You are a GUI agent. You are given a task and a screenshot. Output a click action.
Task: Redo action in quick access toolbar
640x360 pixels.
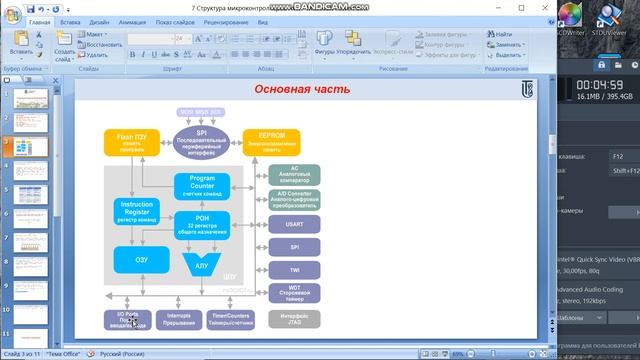(56, 9)
